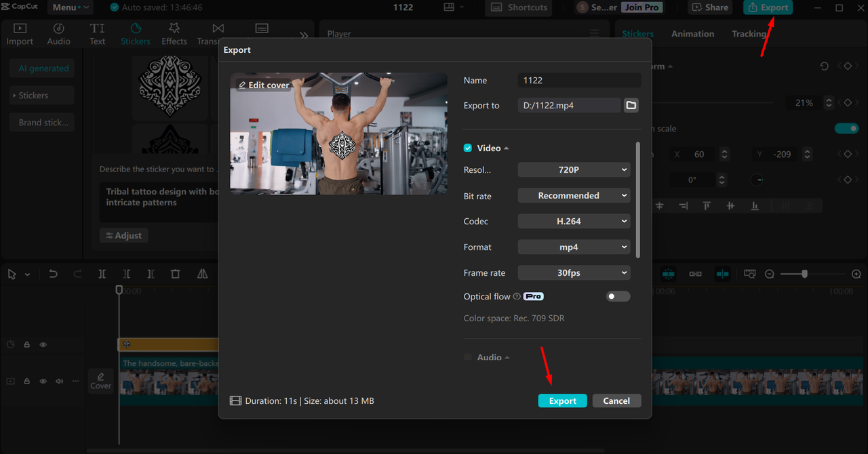Click the zoom-to-fit timeline icon
This screenshot has width=868, height=454.
click(750, 274)
